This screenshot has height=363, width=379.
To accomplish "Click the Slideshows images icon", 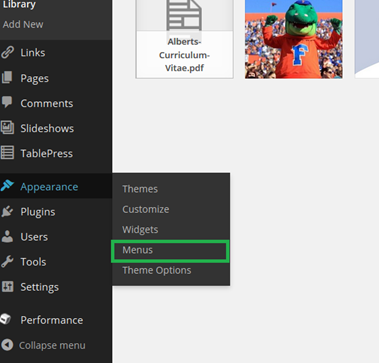I will (x=7, y=128).
